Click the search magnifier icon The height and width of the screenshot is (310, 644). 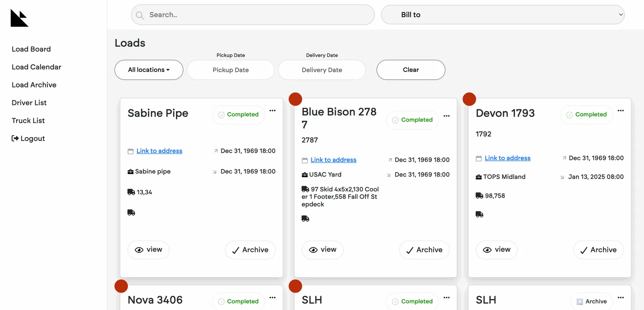point(140,15)
